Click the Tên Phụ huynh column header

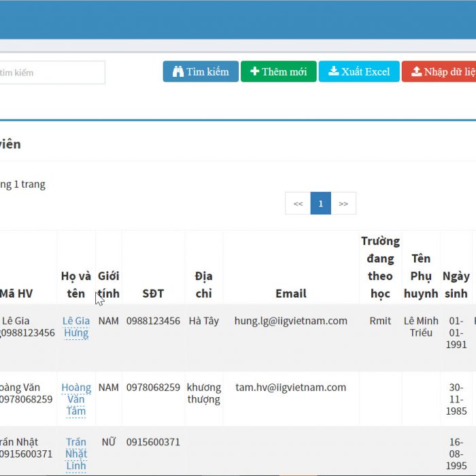coord(421,276)
